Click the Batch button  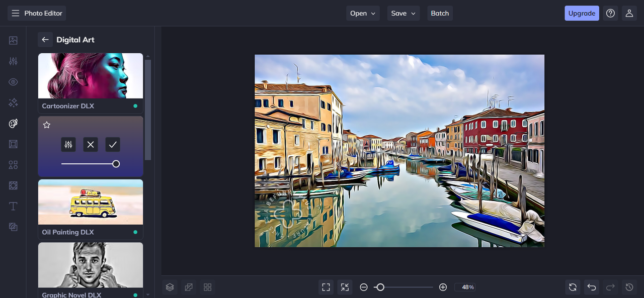(440, 14)
